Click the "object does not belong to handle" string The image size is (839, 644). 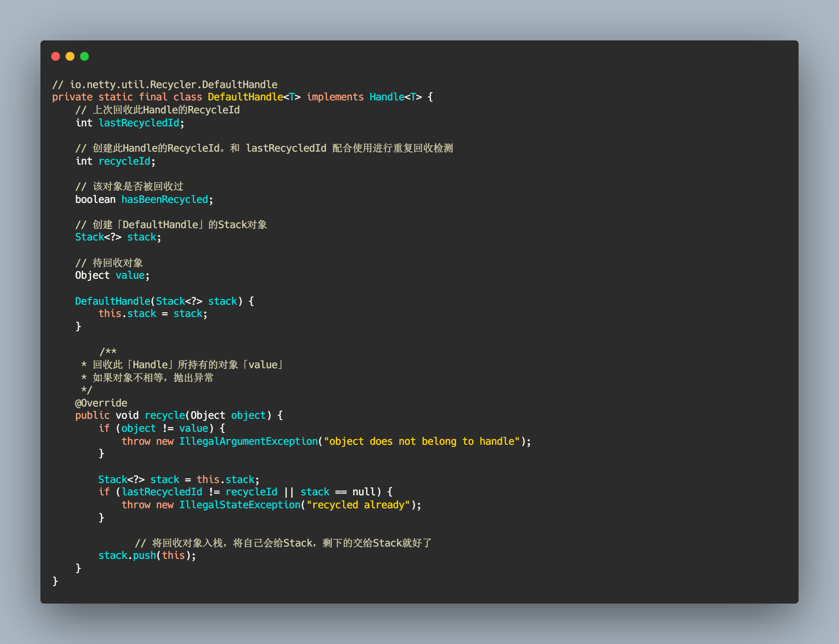click(422, 441)
